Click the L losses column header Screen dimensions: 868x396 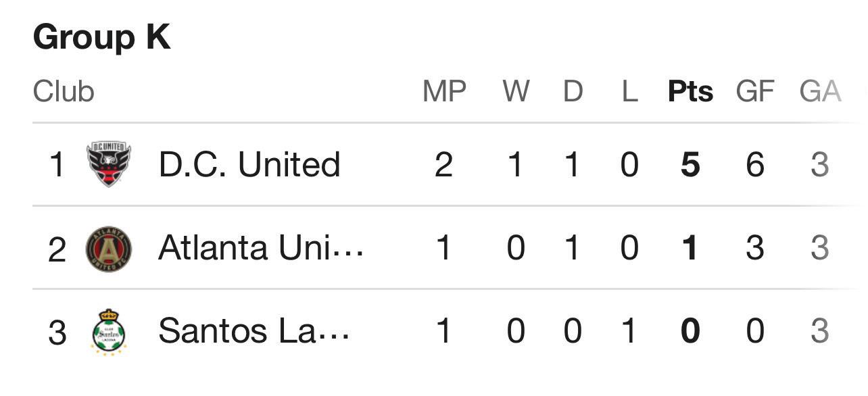click(629, 91)
